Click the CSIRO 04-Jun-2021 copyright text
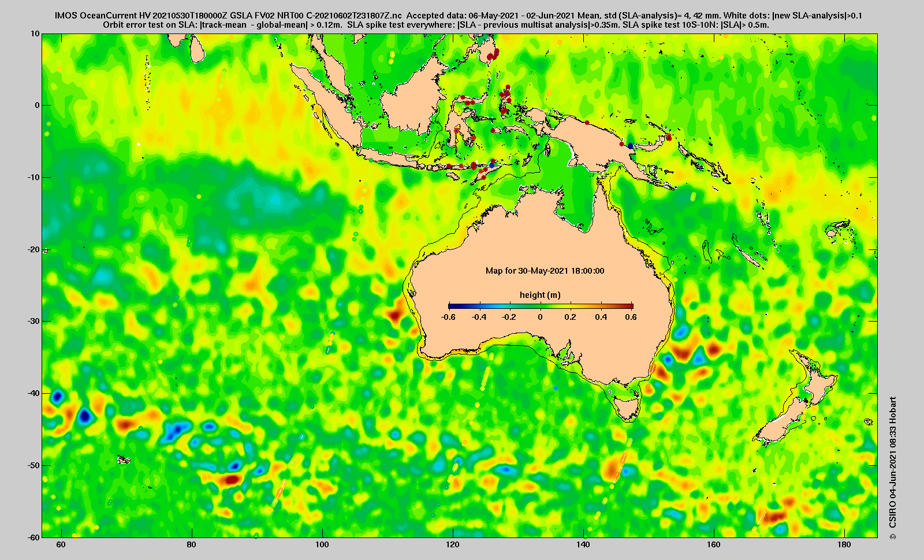This screenshot has height=560, width=924. coord(893,468)
